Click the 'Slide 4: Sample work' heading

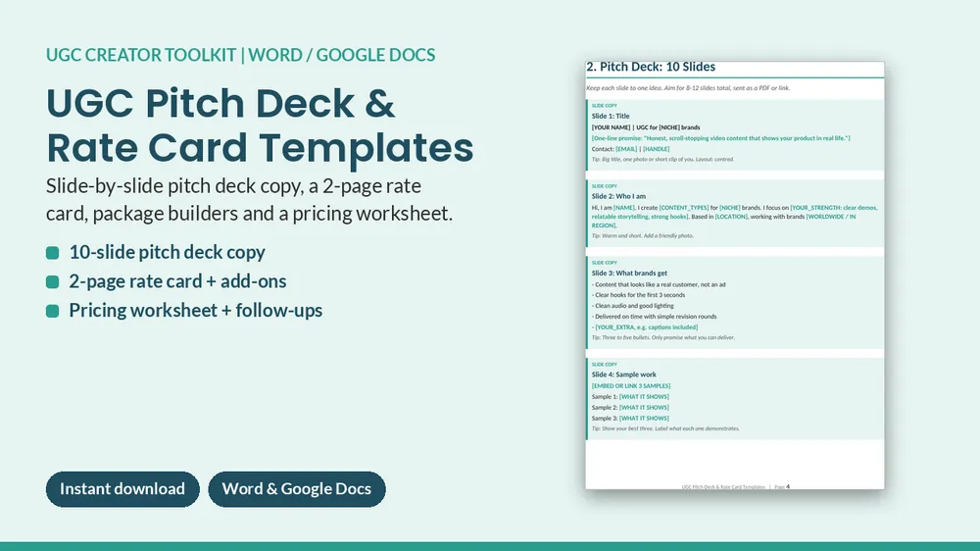[623, 375]
